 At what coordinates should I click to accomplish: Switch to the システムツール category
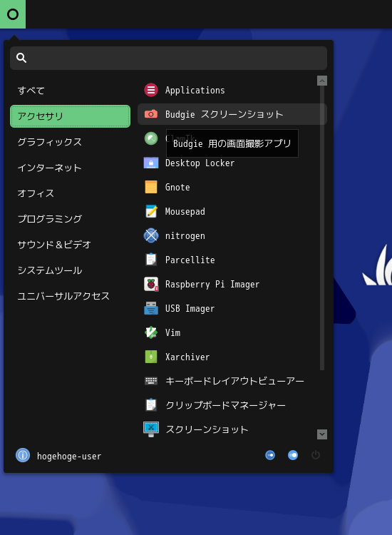71,270
